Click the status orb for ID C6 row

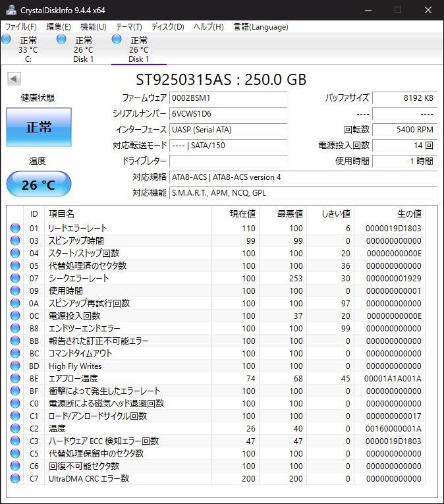coord(15,466)
